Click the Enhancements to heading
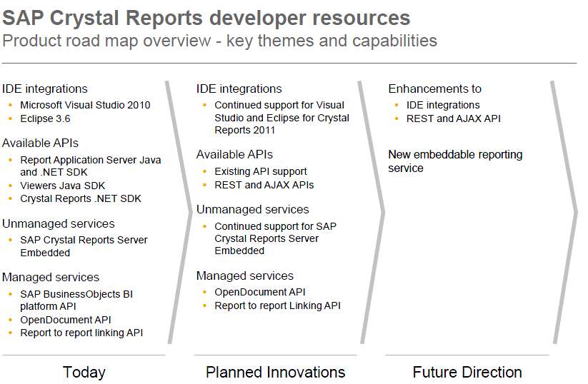Viewport: 588px width, 384px height. pyautogui.click(x=434, y=89)
